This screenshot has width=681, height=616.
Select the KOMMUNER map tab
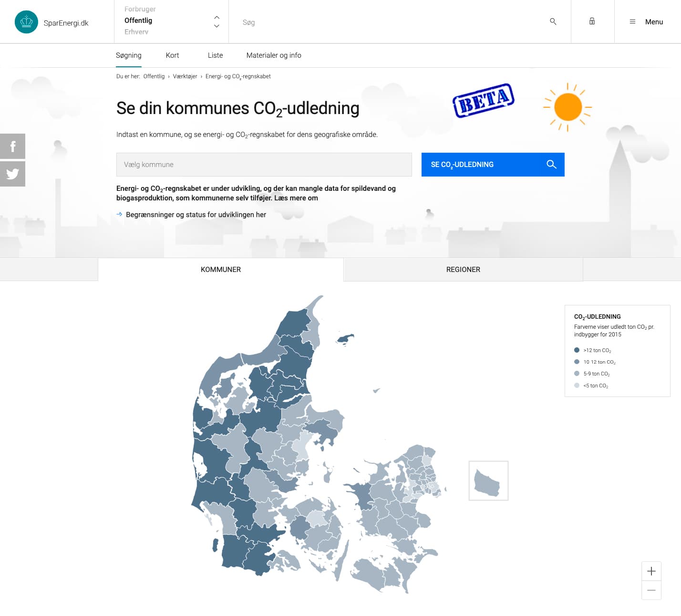pos(221,270)
